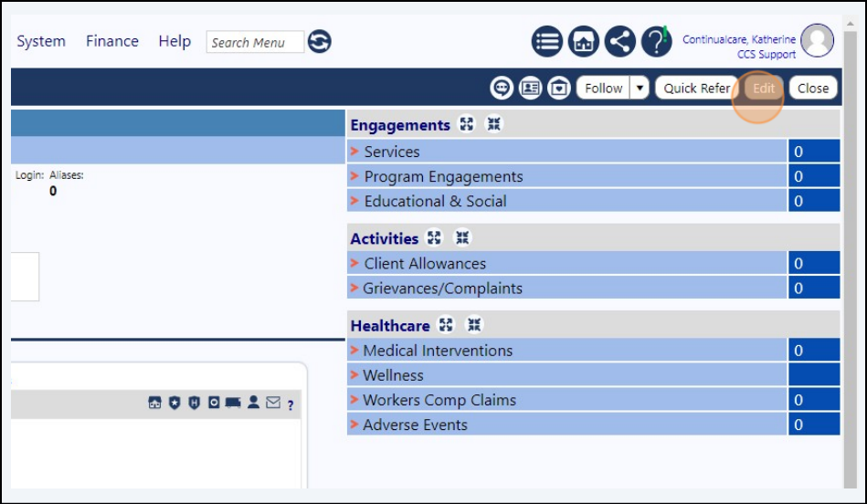Click the H shield icon in address toolbar

194,403
